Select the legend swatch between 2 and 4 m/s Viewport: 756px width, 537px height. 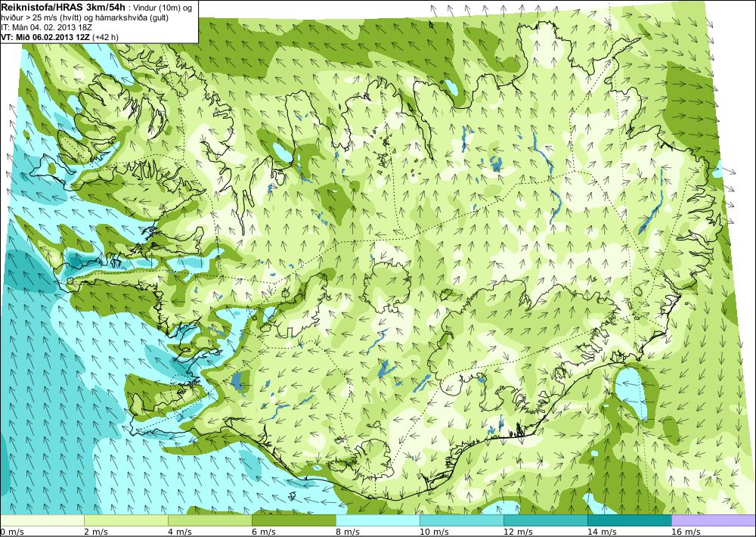point(126,520)
